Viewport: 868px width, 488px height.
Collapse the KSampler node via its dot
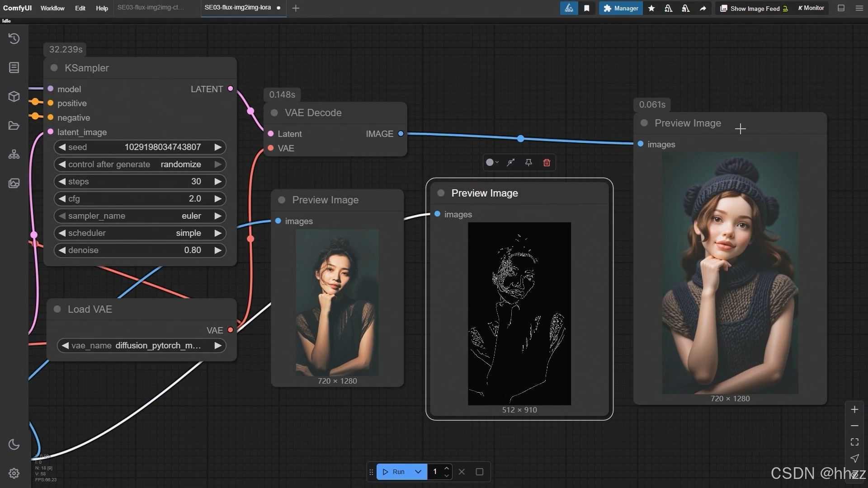[x=54, y=68]
